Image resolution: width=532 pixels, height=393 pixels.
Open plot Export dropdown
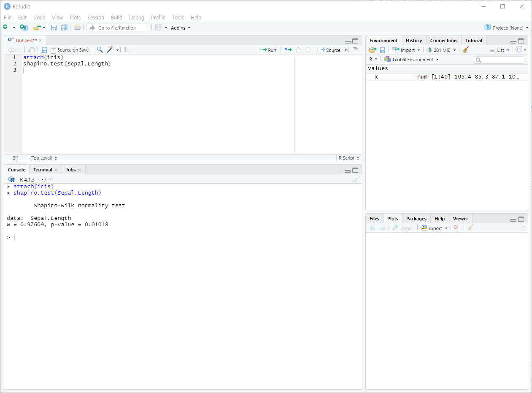tap(434, 228)
